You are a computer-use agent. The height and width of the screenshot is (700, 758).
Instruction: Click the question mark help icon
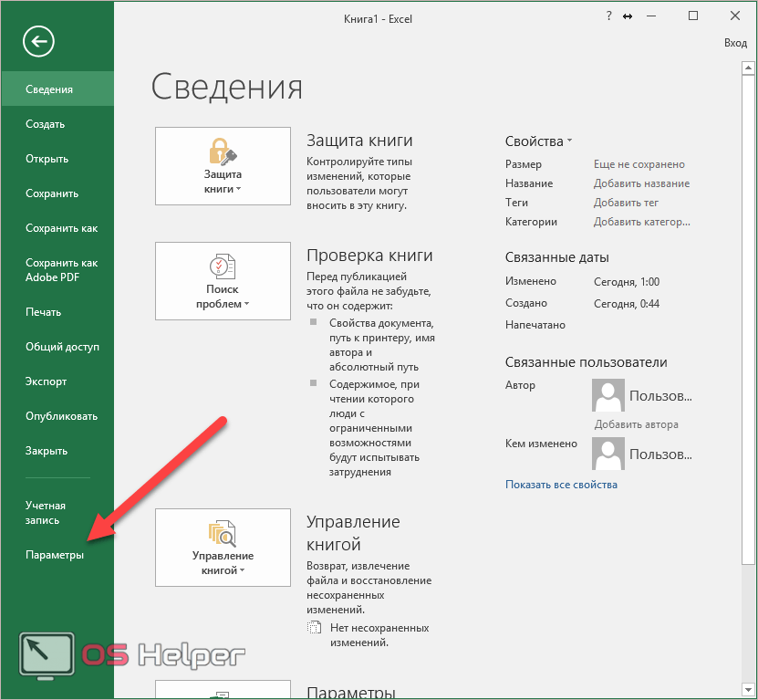click(609, 16)
